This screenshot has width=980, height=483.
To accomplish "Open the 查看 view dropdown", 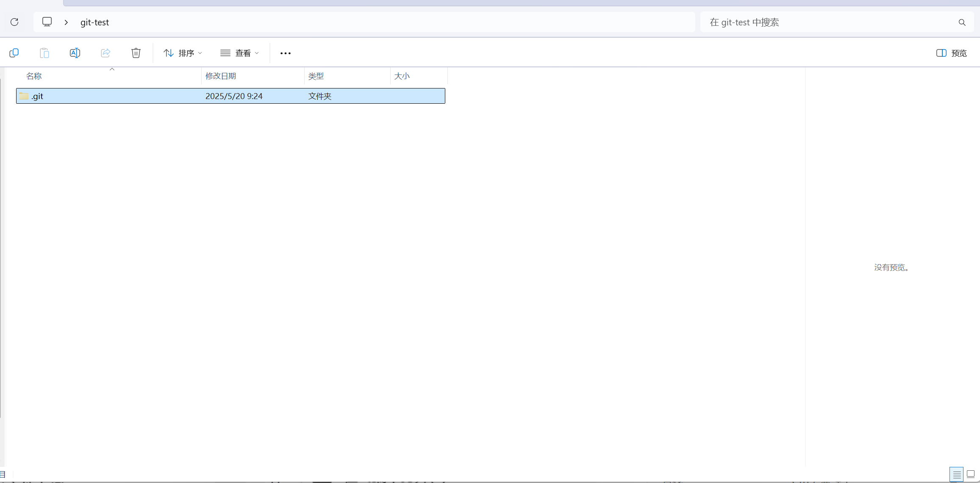I will (x=239, y=53).
